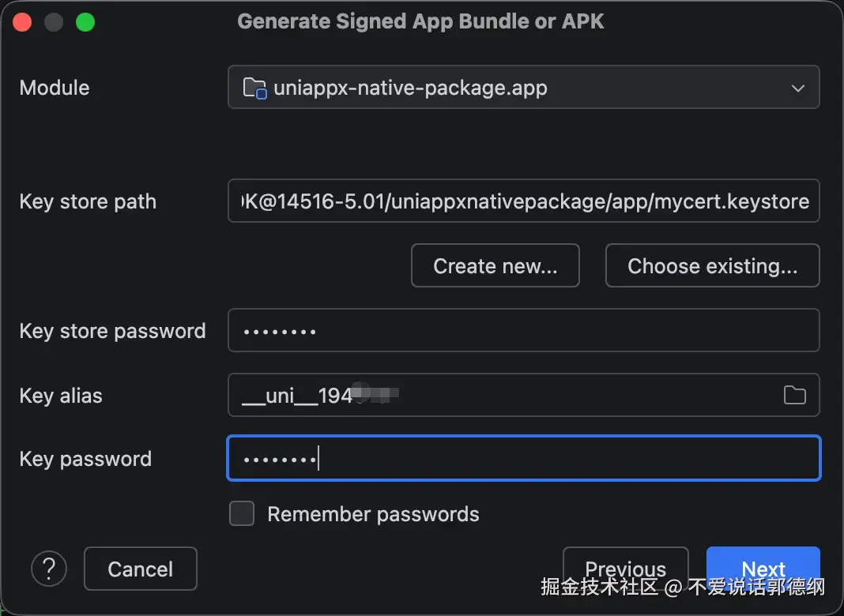Close the dialog with red button
844x616 pixels.
22,22
